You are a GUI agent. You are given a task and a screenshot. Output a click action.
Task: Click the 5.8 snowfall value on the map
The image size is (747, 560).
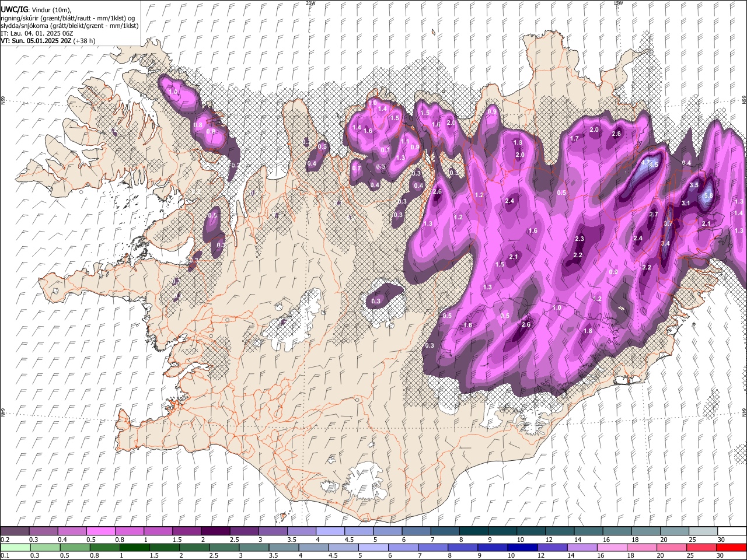(x=709, y=195)
